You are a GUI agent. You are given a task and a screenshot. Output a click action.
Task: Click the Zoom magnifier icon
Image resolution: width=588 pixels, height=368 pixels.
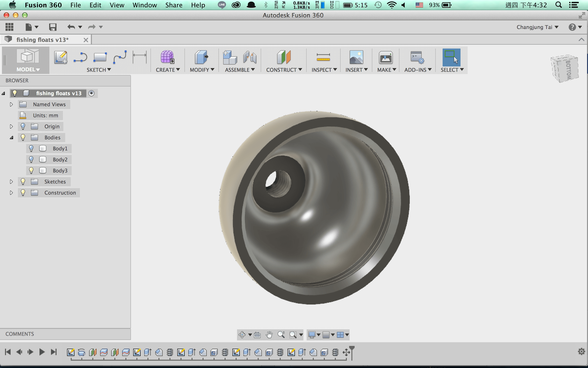click(281, 335)
